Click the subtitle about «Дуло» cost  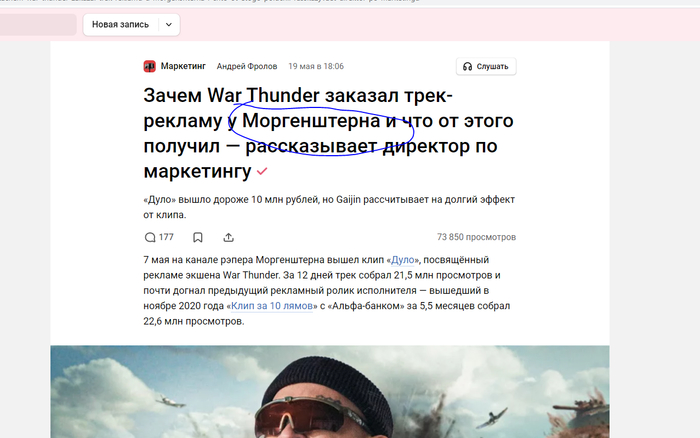pos(329,207)
